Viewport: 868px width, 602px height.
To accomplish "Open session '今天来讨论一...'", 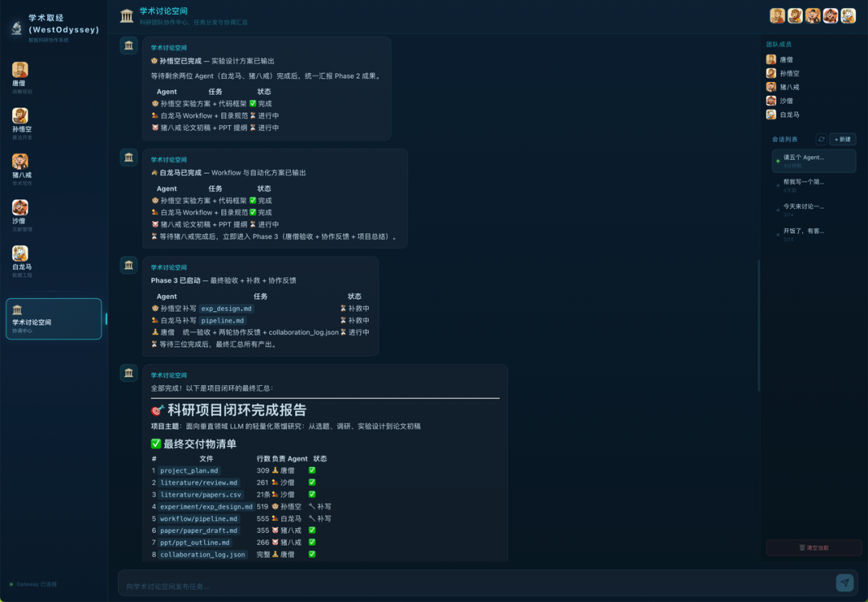I will click(813, 210).
